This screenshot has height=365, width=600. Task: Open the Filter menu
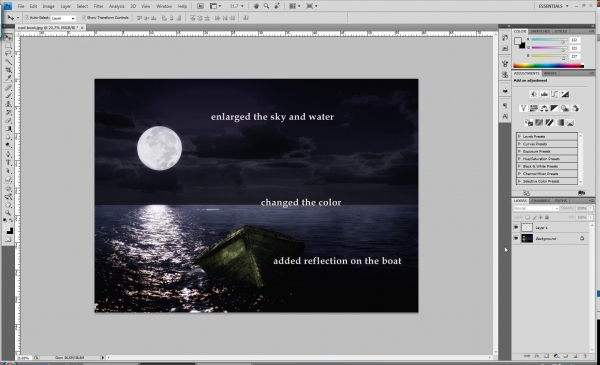point(98,6)
